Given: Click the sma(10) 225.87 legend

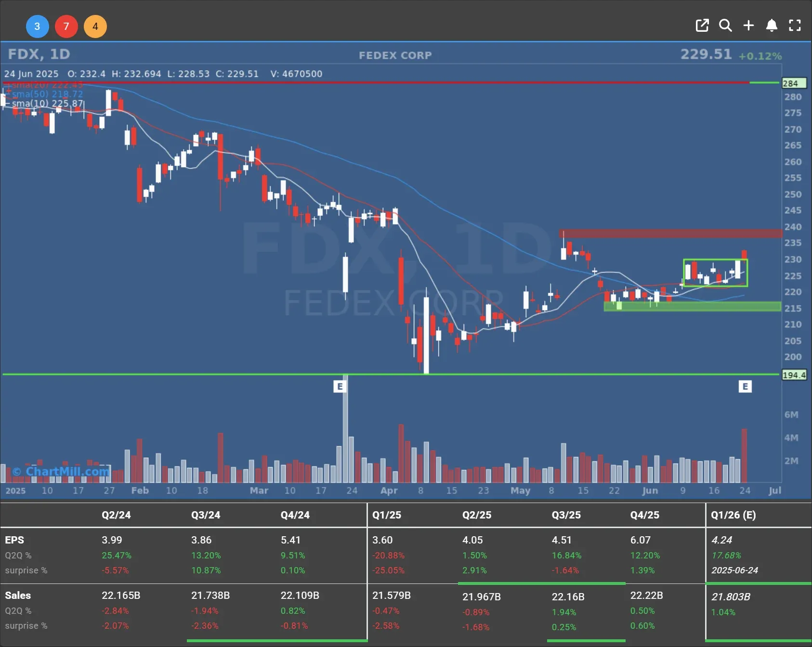Looking at the screenshot, I should 47,104.
